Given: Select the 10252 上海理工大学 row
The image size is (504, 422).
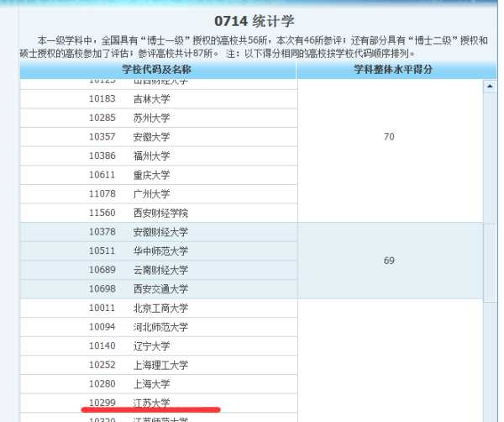Looking at the screenshot, I should pyautogui.click(x=159, y=365).
